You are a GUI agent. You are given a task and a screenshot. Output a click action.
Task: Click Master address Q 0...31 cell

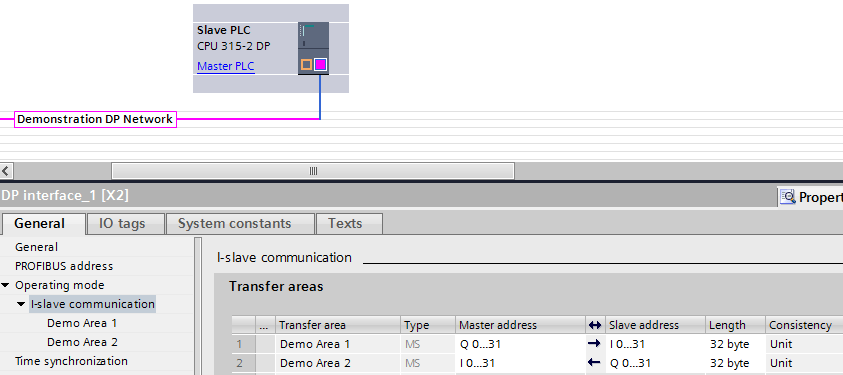pyautogui.click(x=520, y=344)
